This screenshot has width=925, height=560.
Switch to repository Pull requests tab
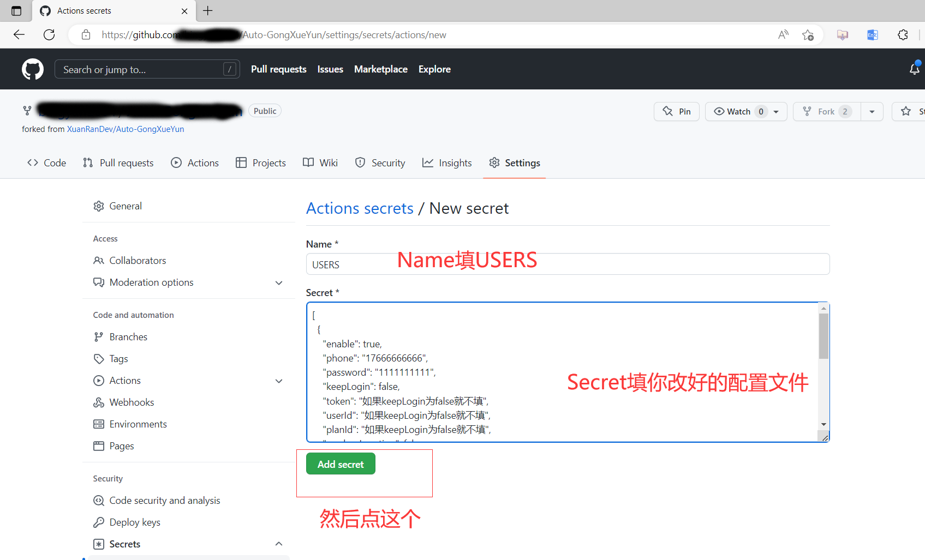click(x=118, y=163)
